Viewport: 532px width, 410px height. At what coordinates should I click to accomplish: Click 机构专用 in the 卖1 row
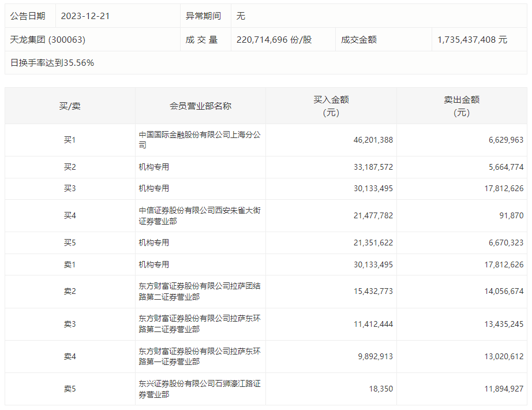(153, 264)
